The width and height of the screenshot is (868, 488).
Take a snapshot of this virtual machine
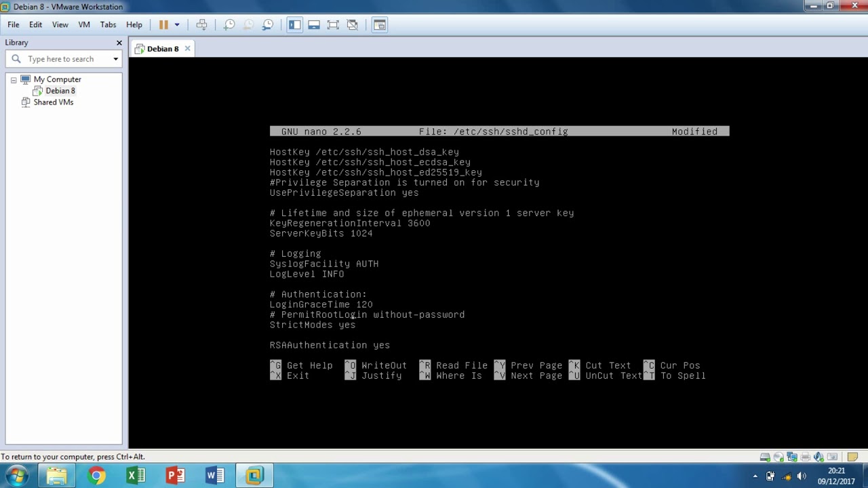click(x=229, y=25)
